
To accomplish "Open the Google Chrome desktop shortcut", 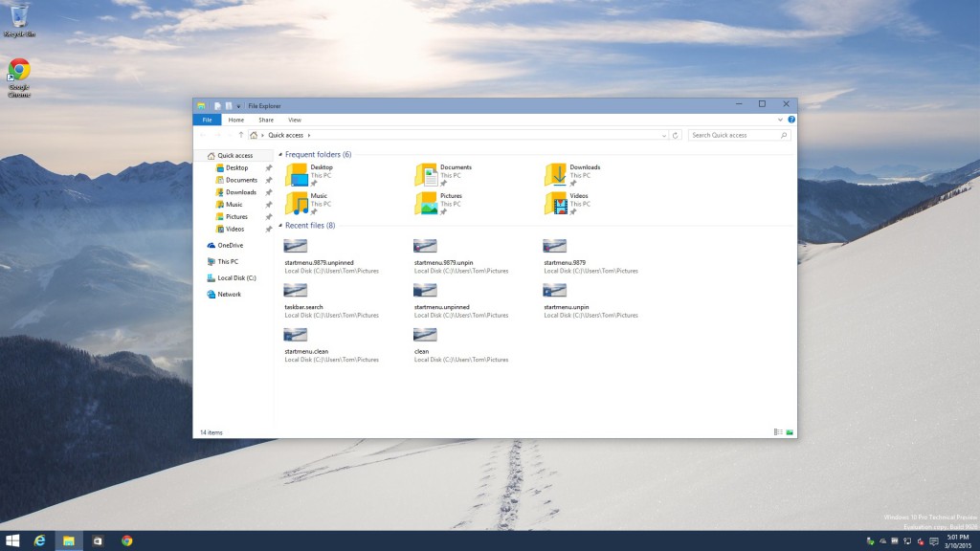I will (19, 78).
